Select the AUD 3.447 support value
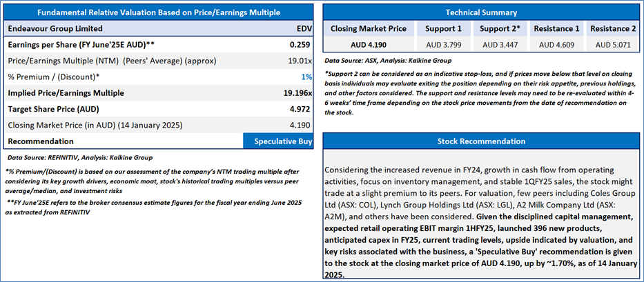644x282 pixels. coord(500,45)
